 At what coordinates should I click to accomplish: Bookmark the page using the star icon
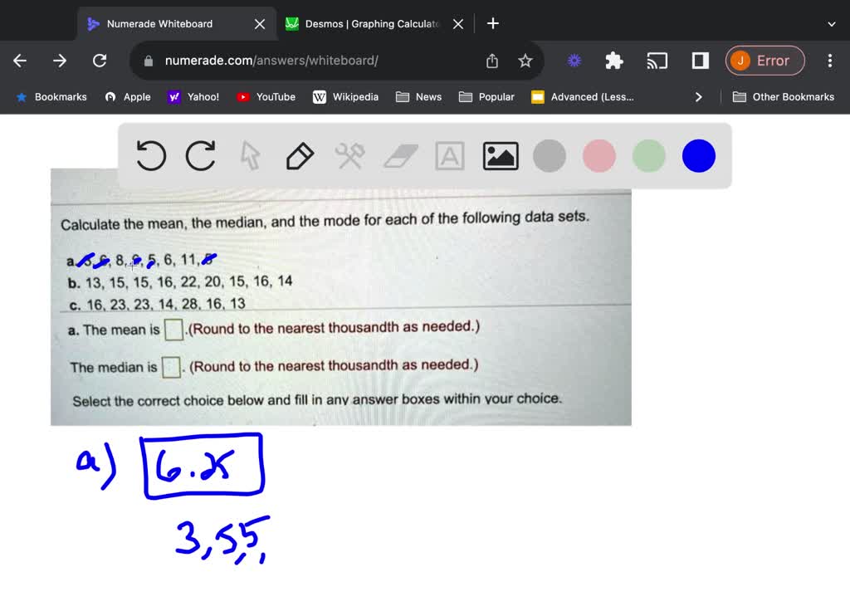[x=525, y=60]
